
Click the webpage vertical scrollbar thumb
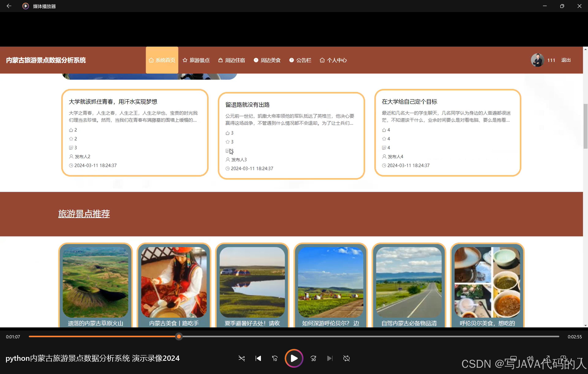tap(585, 126)
